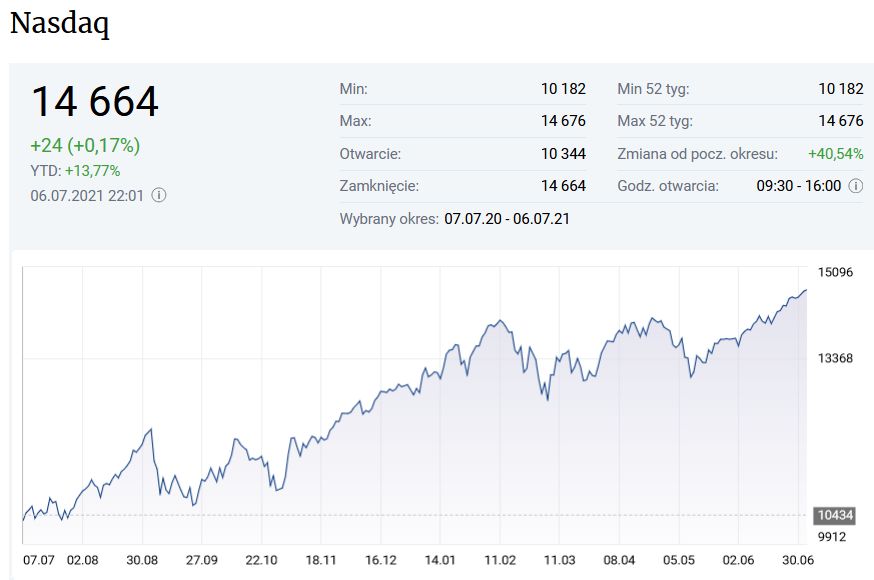
Task: Select the green +24 (+0,17%) daily change
Action: click(x=85, y=145)
